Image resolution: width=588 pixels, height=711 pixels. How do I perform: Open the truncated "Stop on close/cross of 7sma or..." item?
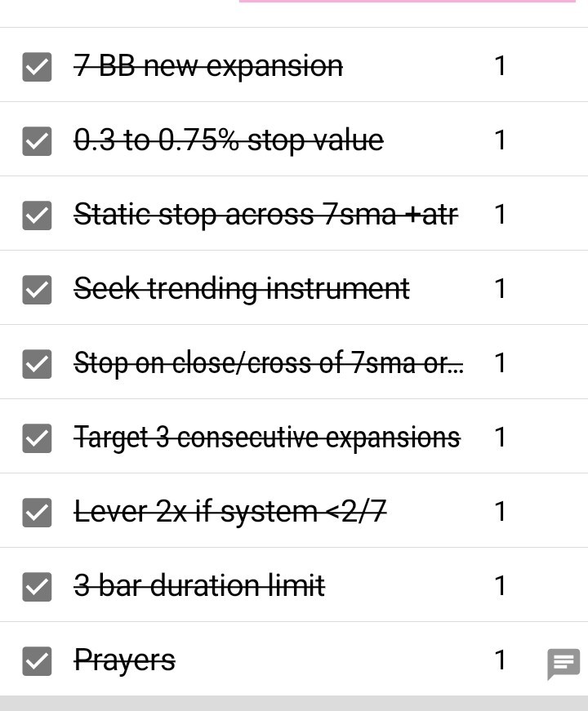(269, 363)
